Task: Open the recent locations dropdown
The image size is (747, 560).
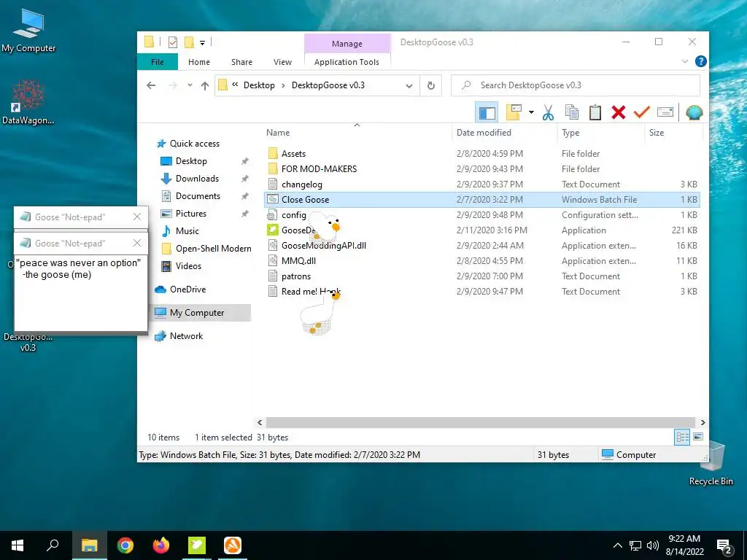Action: pos(190,85)
